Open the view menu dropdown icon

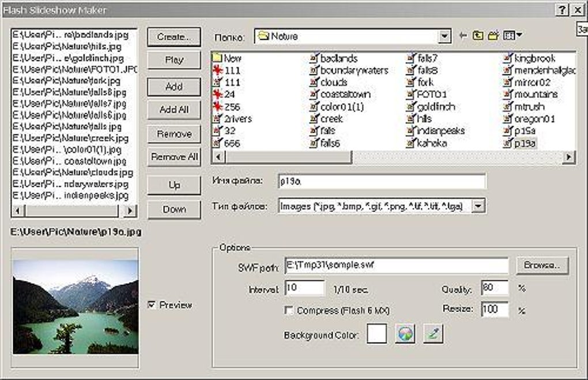(512, 36)
